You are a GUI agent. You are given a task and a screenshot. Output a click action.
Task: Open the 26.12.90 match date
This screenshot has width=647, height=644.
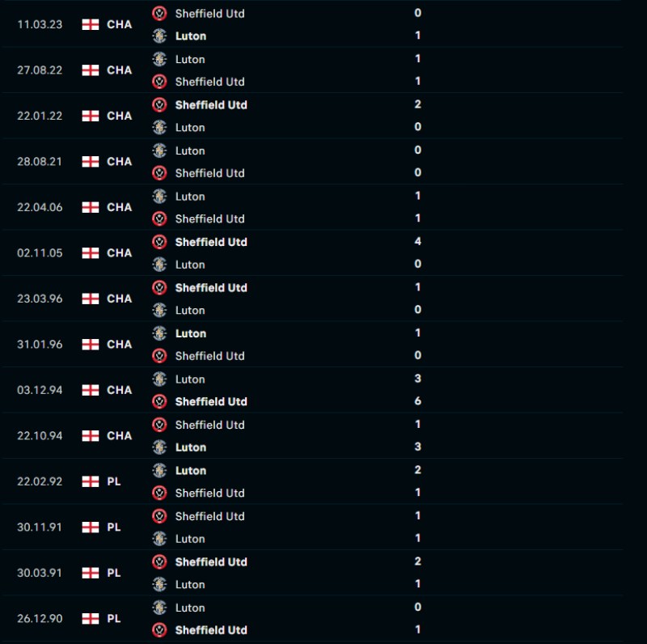[40, 618]
